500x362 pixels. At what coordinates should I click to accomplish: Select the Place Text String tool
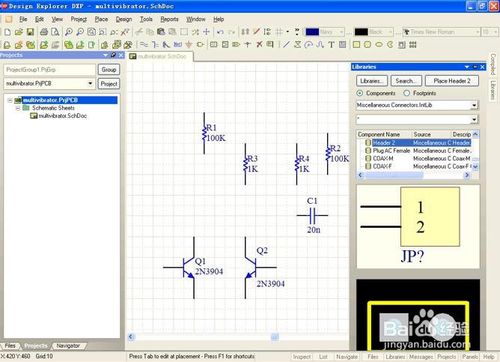click(x=331, y=45)
